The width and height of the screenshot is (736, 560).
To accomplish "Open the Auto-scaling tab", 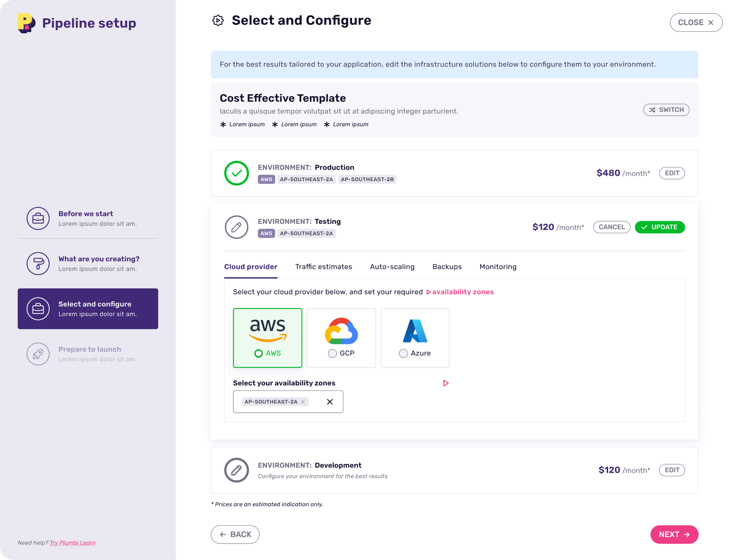I will [392, 267].
